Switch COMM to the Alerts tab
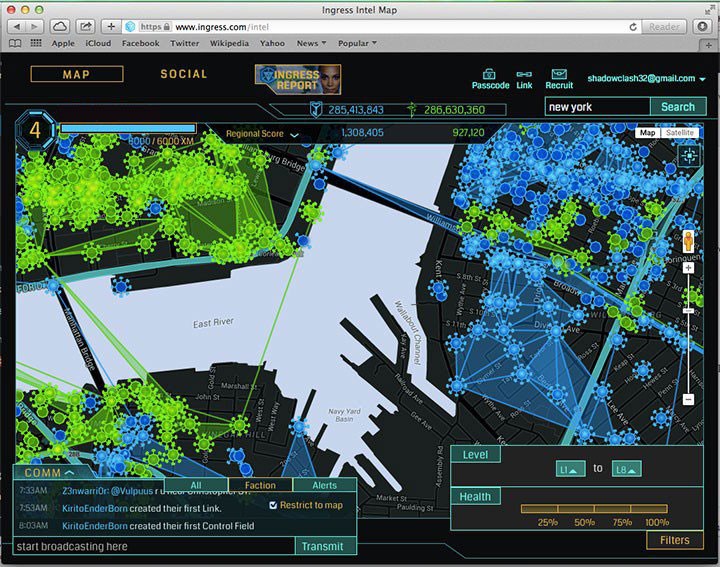 325,485
